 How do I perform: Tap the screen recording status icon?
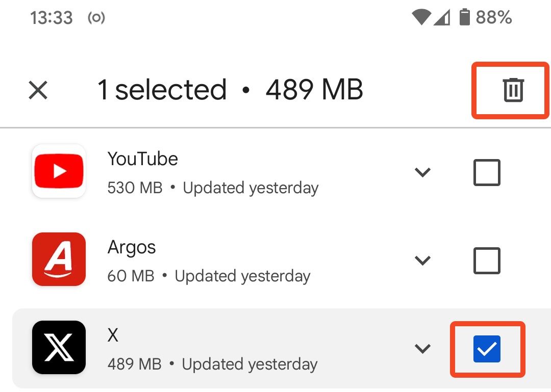(96, 17)
